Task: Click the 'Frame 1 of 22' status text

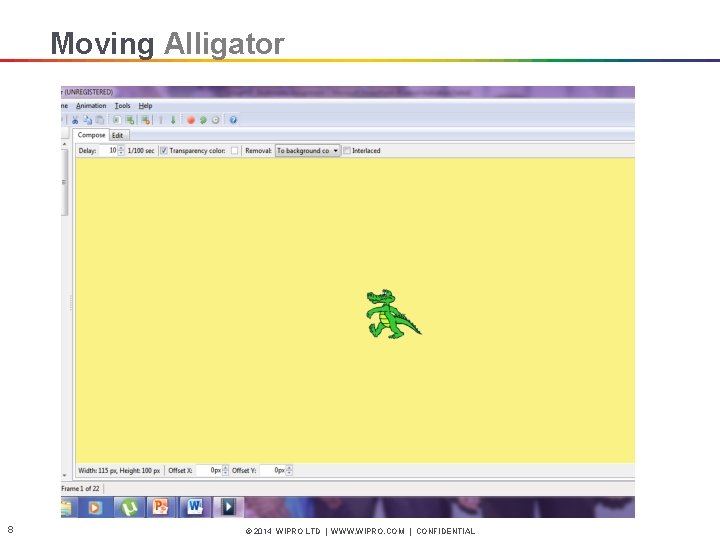Action: pyautogui.click(x=80, y=489)
